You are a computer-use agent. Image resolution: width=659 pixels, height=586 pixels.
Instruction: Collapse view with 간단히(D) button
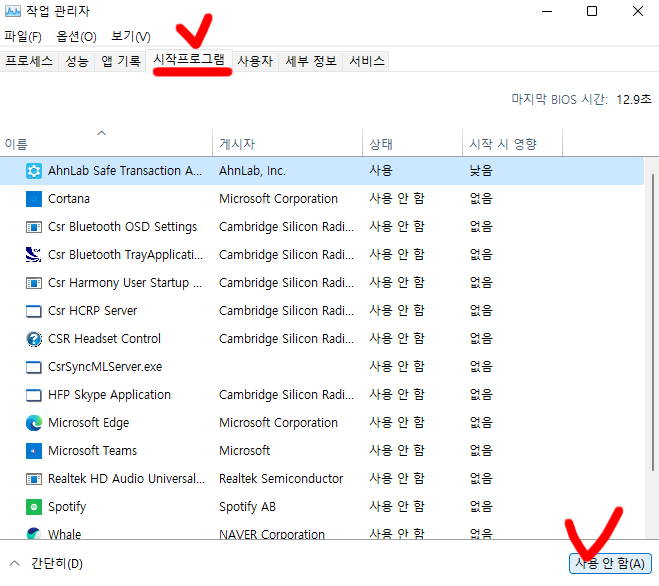[x=46, y=564]
